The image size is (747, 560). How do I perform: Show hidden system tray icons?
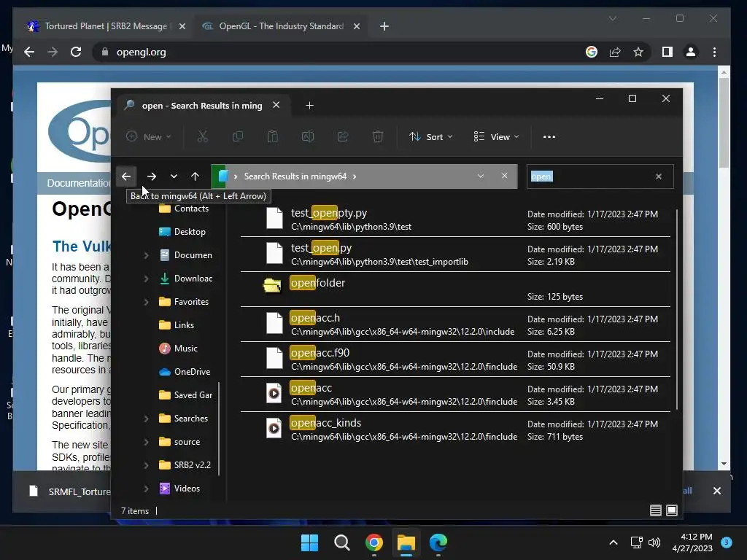[614, 542]
